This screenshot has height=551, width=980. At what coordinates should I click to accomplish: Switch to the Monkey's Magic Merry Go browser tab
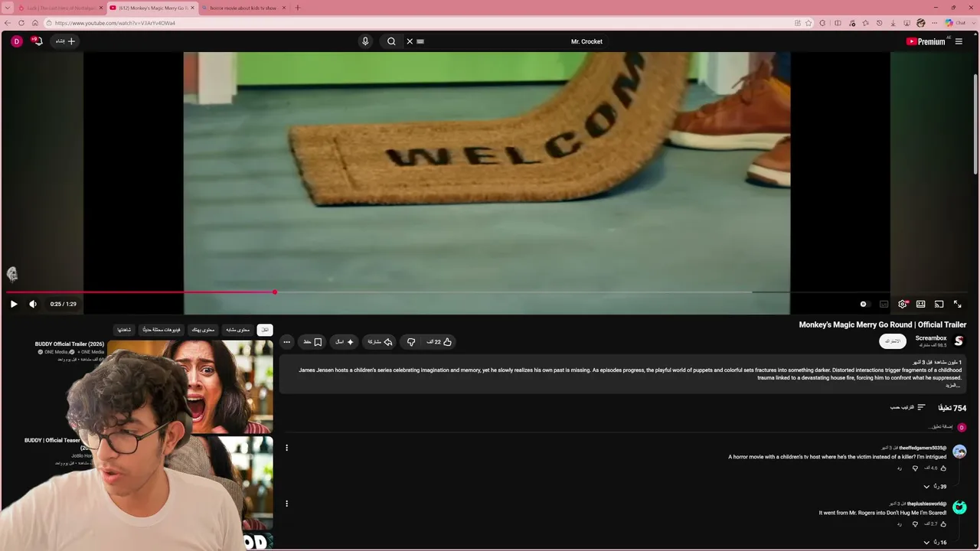pyautogui.click(x=152, y=8)
